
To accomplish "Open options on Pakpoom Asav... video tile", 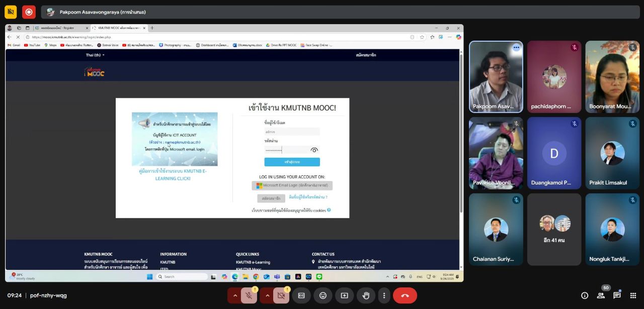I will [x=516, y=48].
